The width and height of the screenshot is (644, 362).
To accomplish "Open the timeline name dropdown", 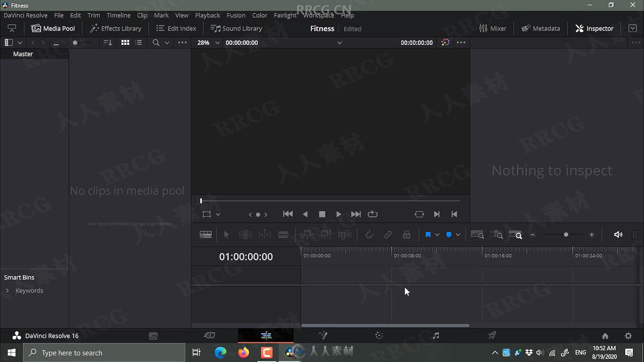I will tap(339, 43).
